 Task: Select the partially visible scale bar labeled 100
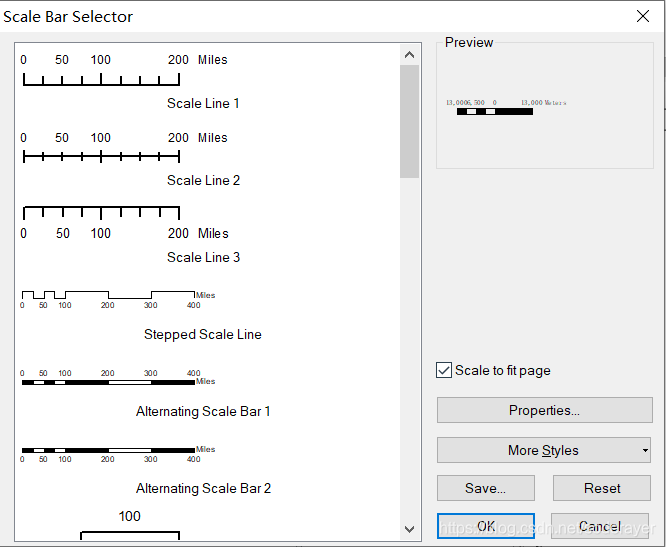click(130, 524)
